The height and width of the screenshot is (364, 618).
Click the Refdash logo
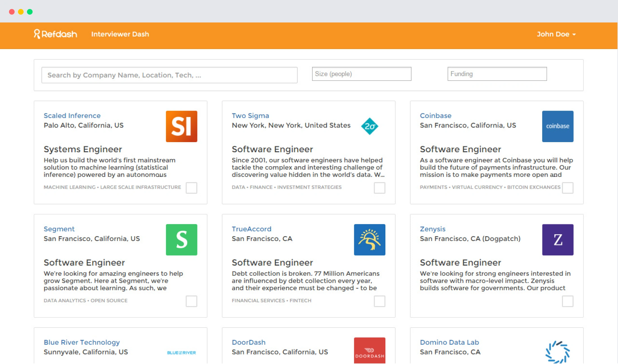coord(55,34)
